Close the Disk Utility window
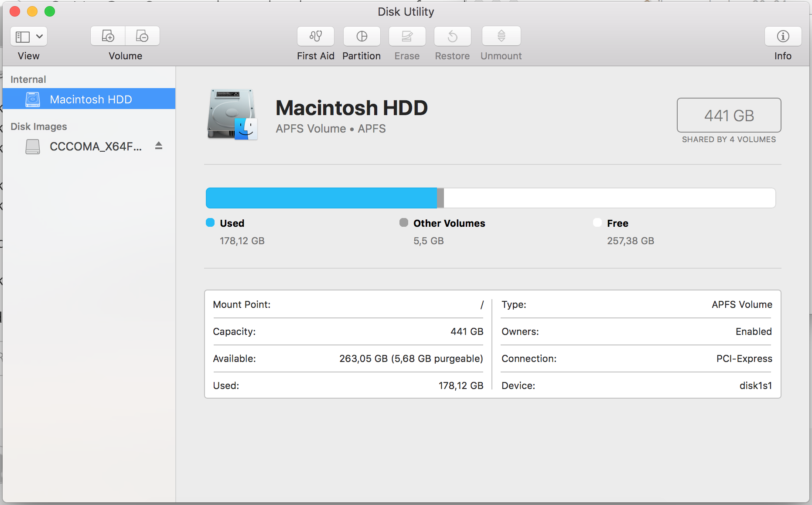The width and height of the screenshot is (812, 505). coord(15,11)
